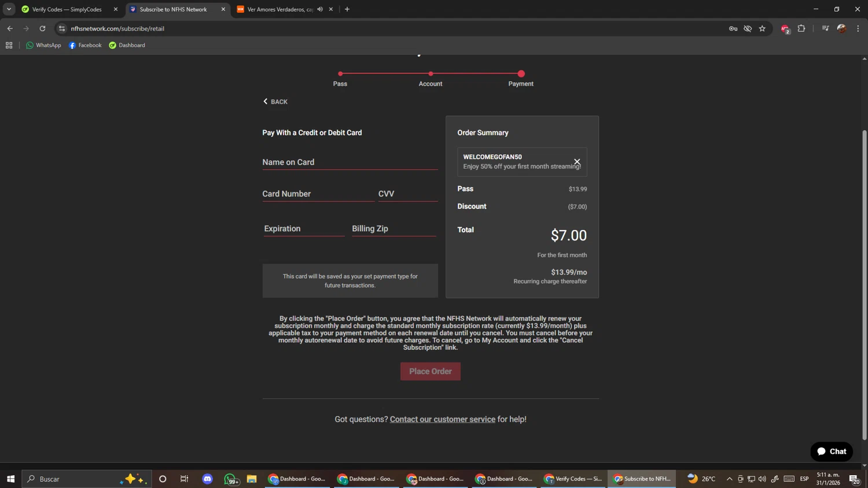868x488 pixels.
Task: Open the Chat support widget
Action: click(x=832, y=452)
